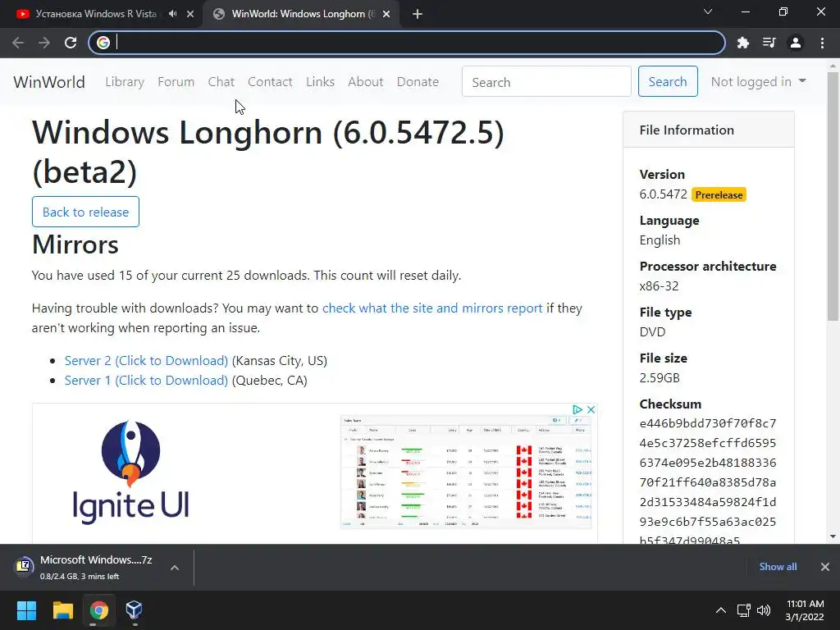840x630 pixels.
Task: Click the Prerelease badge
Action: click(x=719, y=195)
